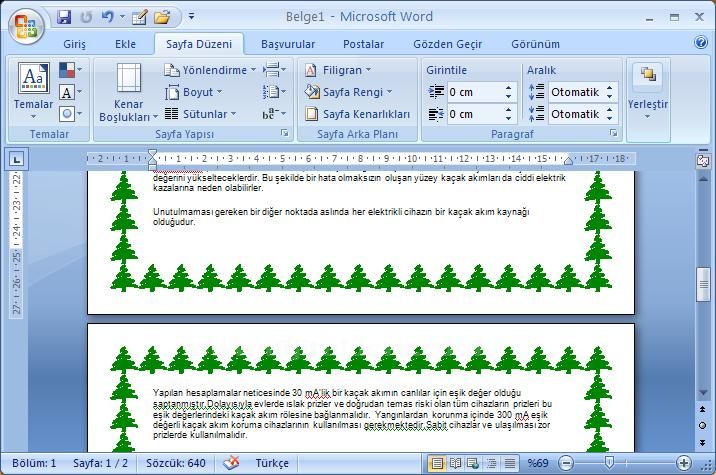The image size is (716, 475).
Task: Switch to Draft view
Action: pyautogui.click(x=510, y=464)
